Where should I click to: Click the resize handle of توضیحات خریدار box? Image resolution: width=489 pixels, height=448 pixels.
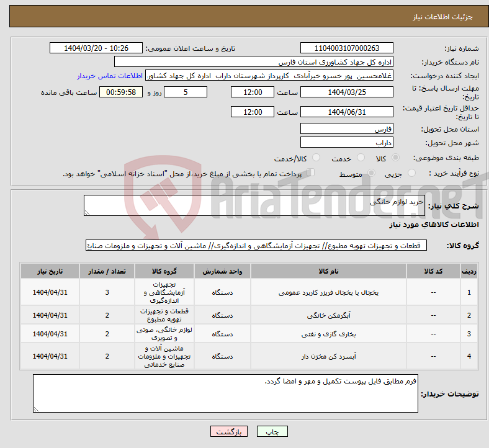coord(36,409)
